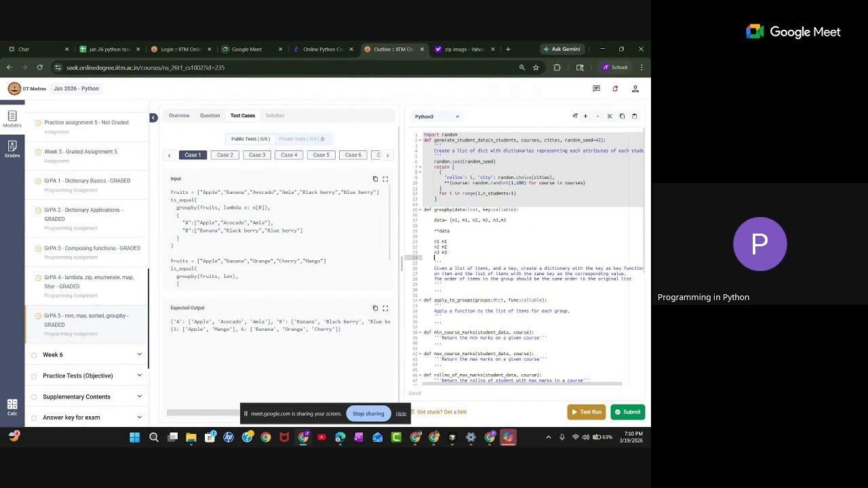This screenshot has width=868, height=488.
Task: Expand Expected Output panel to fullscreen
Action: 385,308
